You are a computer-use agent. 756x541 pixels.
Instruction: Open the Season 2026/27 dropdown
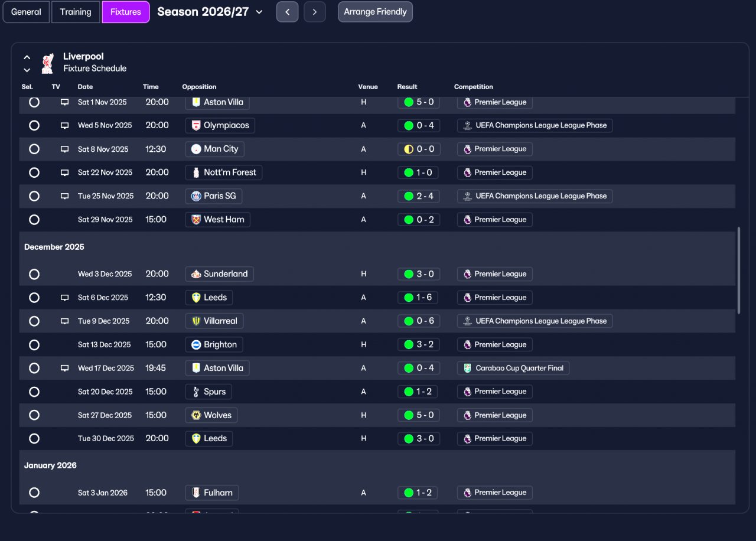click(x=210, y=12)
